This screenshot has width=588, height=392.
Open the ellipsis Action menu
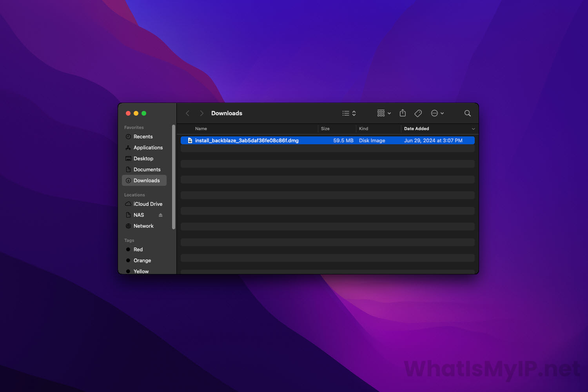click(437, 113)
